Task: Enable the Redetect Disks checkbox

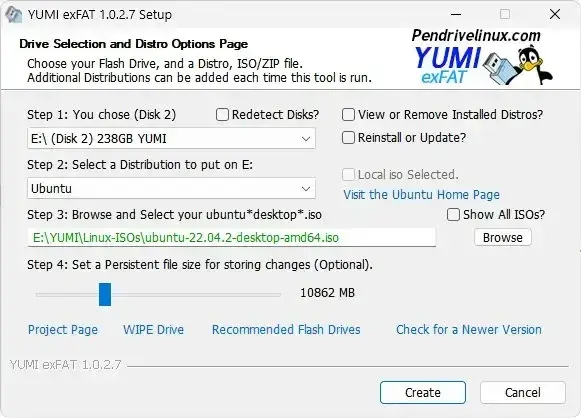Action: (x=222, y=115)
